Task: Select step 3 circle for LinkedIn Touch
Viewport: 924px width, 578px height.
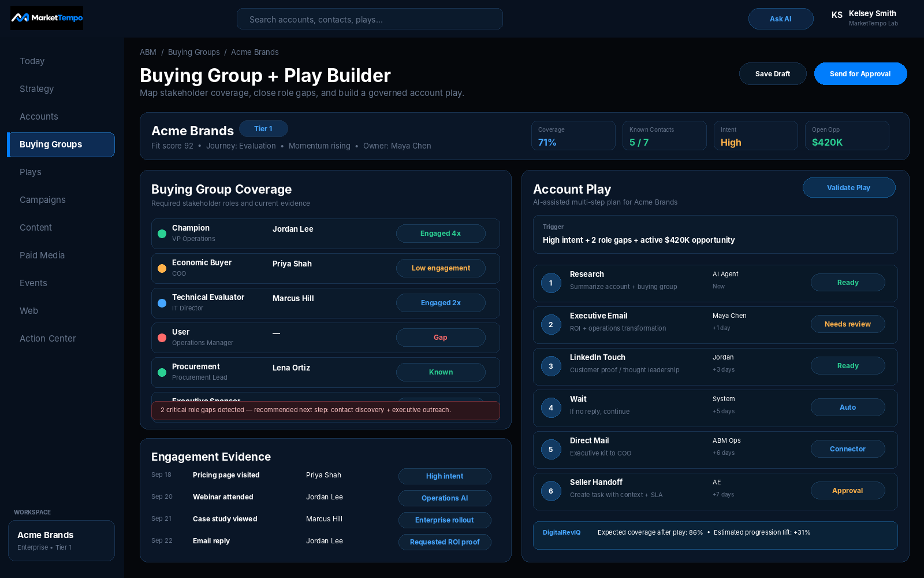Action: pos(551,366)
